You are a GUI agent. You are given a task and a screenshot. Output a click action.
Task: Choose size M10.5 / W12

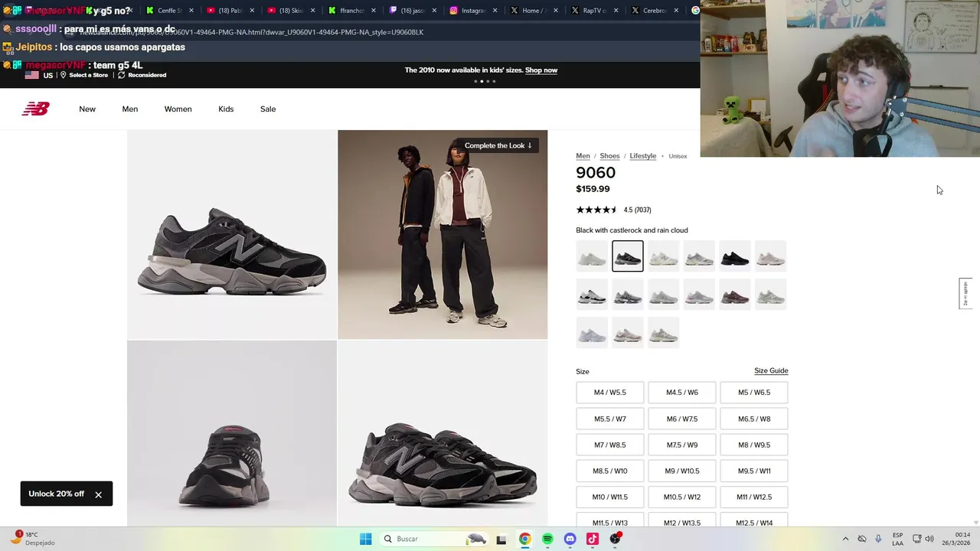coord(682,497)
